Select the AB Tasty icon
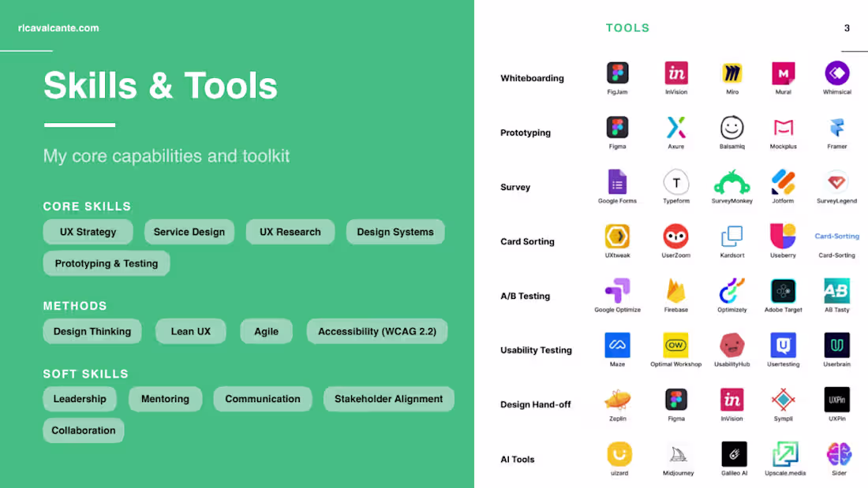Viewport: 868px width, 488px height. coord(836,290)
